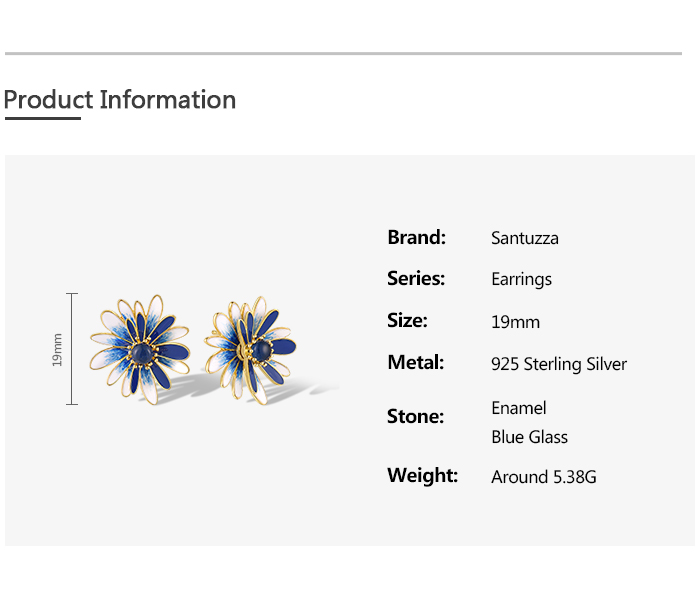Click the Weight: label
This screenshot has width=700, height=596.
coord(422,475)
